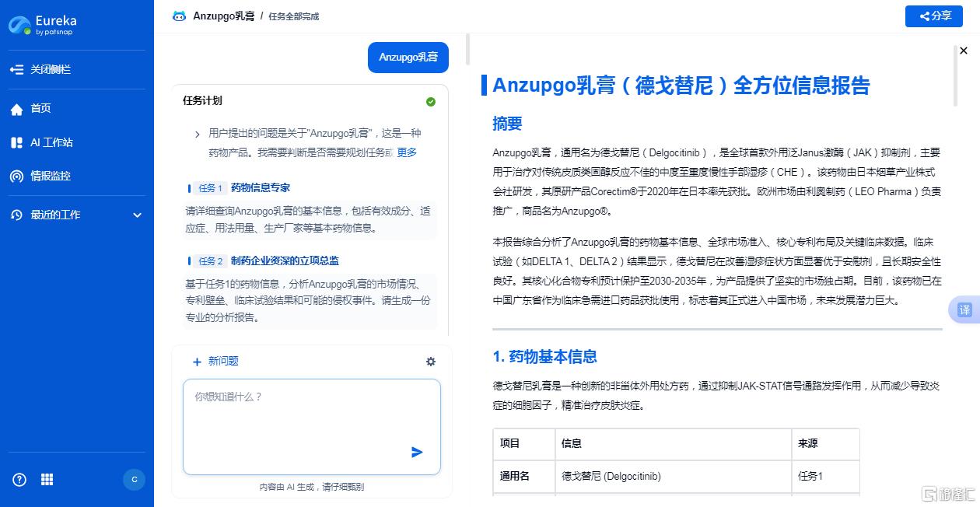Click the 任务计划 header label

coord(202,100)
